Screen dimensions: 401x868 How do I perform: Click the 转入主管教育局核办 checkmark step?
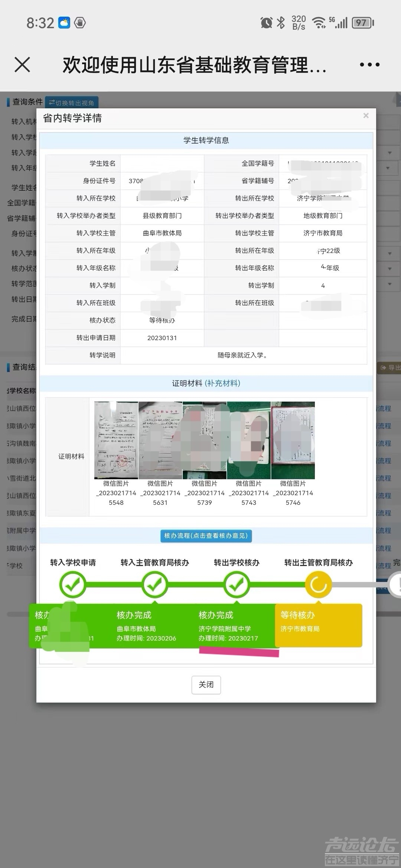[155, 585]
